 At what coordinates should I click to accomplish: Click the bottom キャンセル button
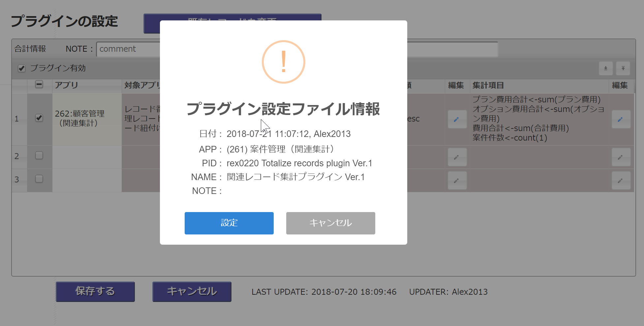coord(191,291)
